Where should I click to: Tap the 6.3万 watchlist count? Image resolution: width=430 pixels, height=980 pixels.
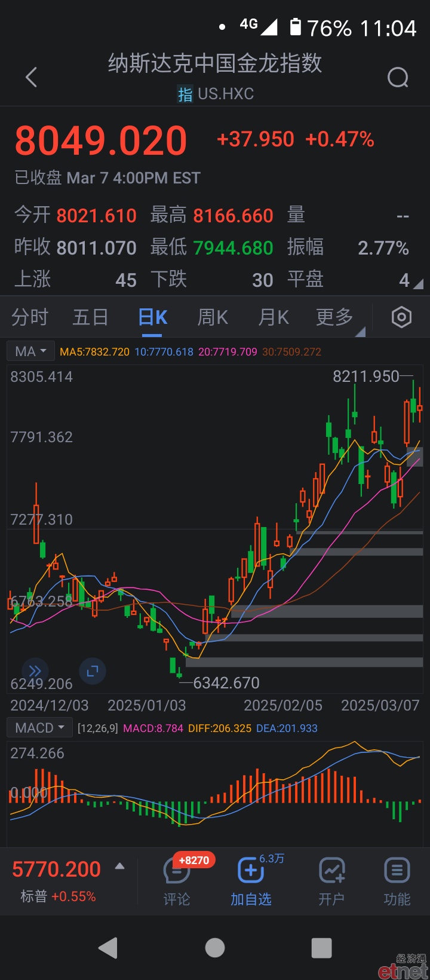point(272,859)
